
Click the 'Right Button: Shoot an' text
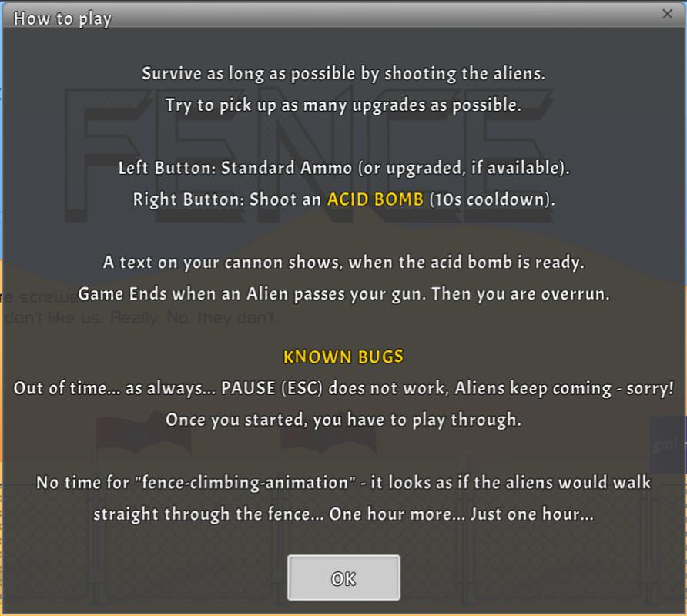click(227, 199)
